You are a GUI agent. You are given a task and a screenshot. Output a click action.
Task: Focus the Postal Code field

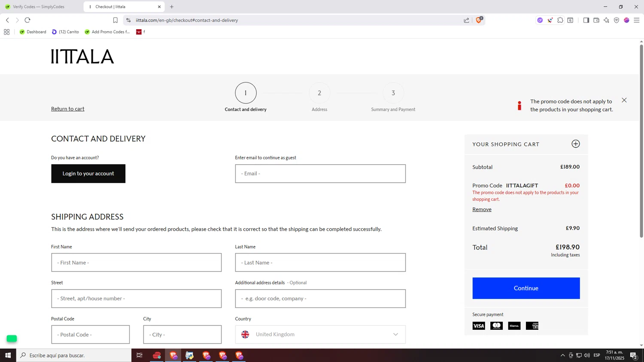91,335
